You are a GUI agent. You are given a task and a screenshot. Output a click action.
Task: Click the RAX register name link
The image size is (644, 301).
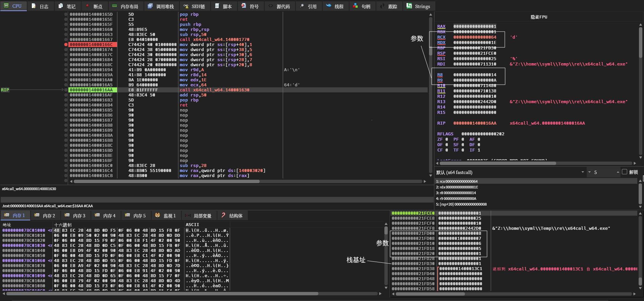pyautogui.click(x=441, y=27)
